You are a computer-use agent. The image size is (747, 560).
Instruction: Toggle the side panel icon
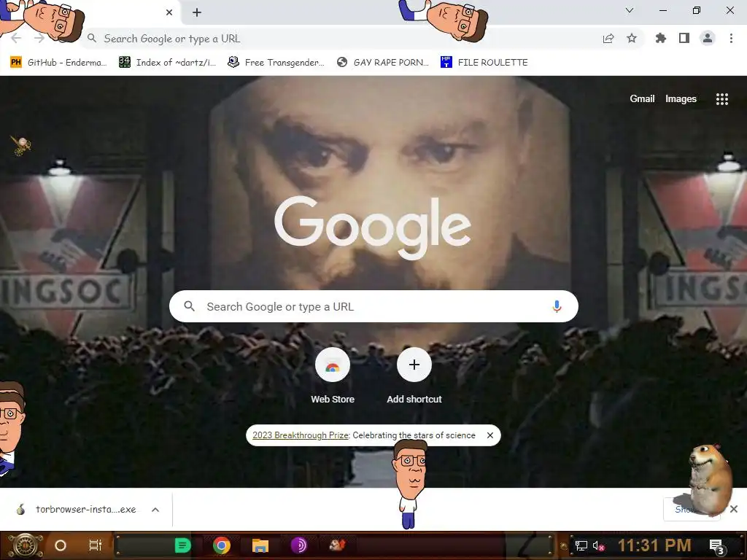(684, 38)
